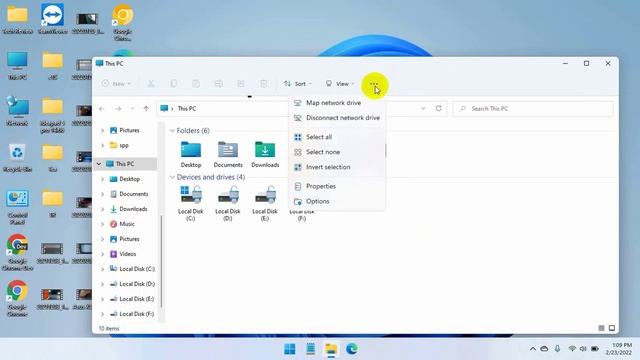Select Videos in navigation pane
The height and width of the screenshot is (360, 640).
click(128, 254)
